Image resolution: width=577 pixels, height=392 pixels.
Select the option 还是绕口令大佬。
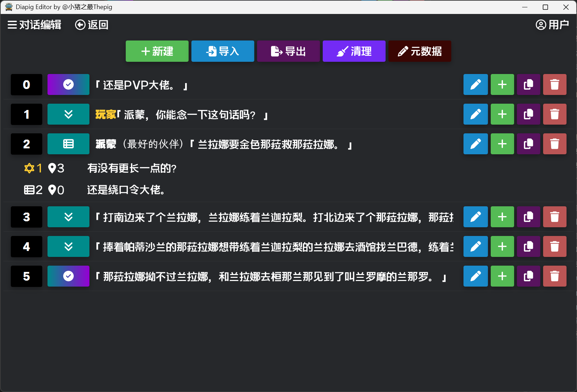(126, 190)
